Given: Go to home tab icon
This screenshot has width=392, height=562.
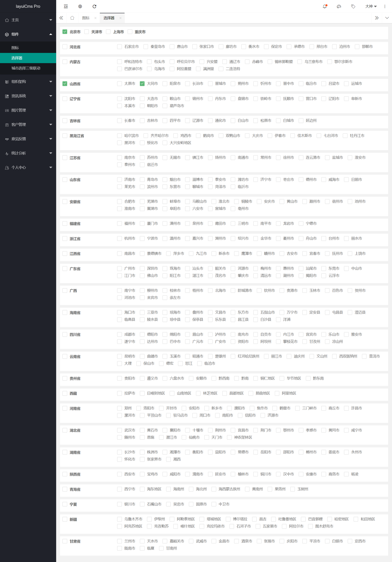Looking at the screenshot, I should (x=72, y=18).
